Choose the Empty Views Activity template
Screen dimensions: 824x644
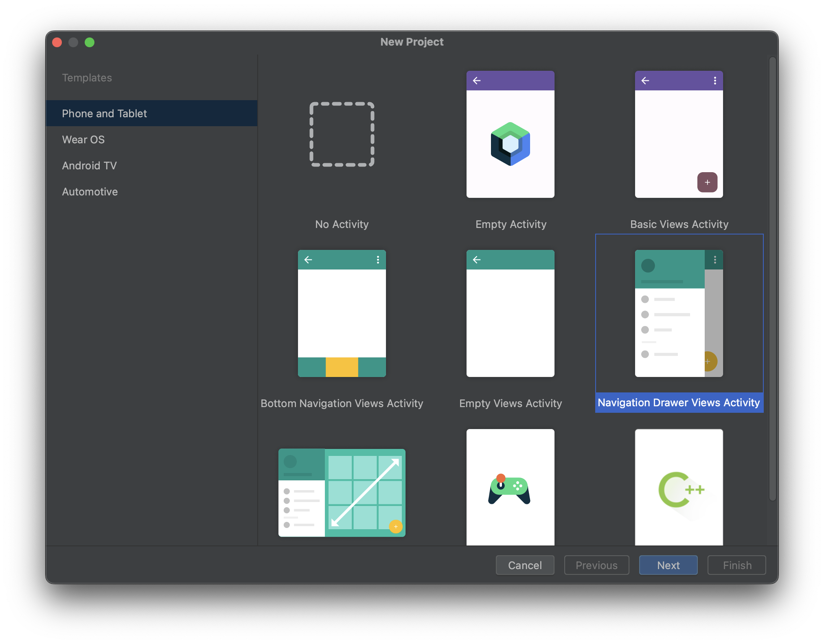[510, 313]
